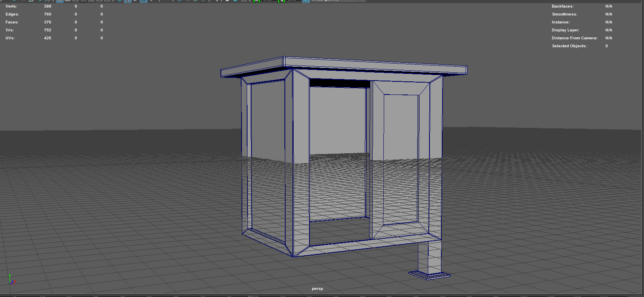The height and width of the screenshot is (297, 644).
Task: Click the N/A value beside Smoothness
Action: click(609, 14)
